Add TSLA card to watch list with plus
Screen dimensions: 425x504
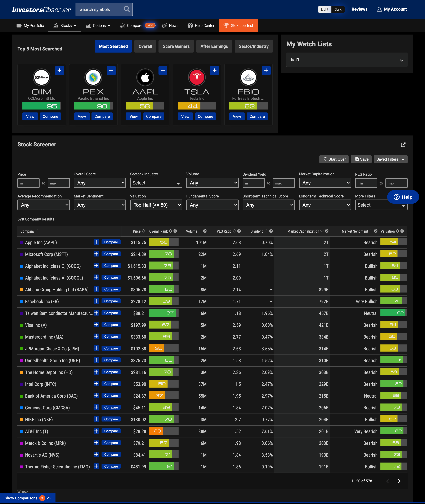(214, 70)
